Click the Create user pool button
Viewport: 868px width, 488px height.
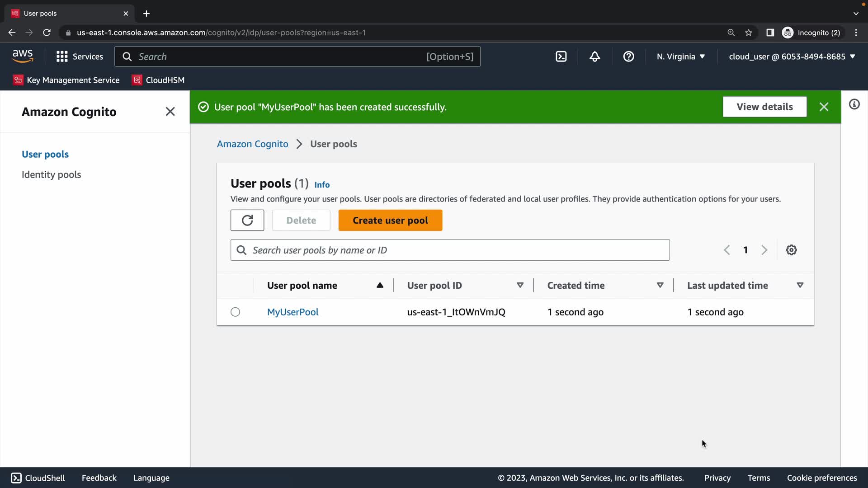[390, 221]
